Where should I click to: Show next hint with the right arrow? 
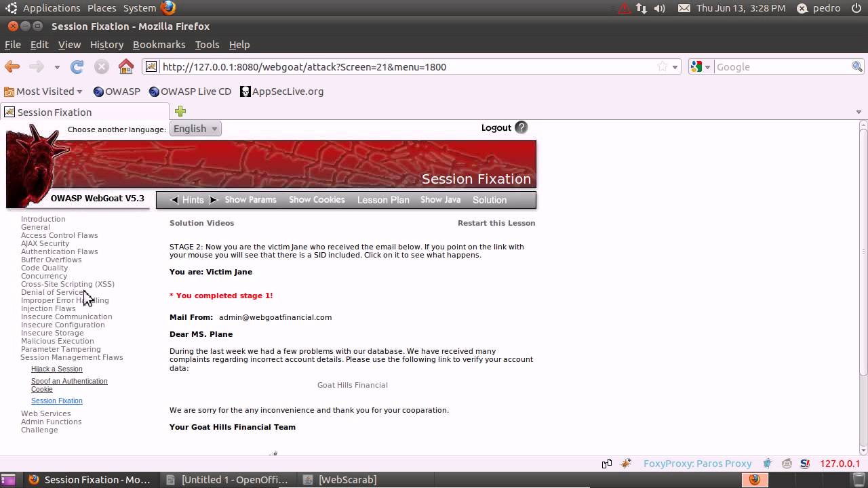213,200
